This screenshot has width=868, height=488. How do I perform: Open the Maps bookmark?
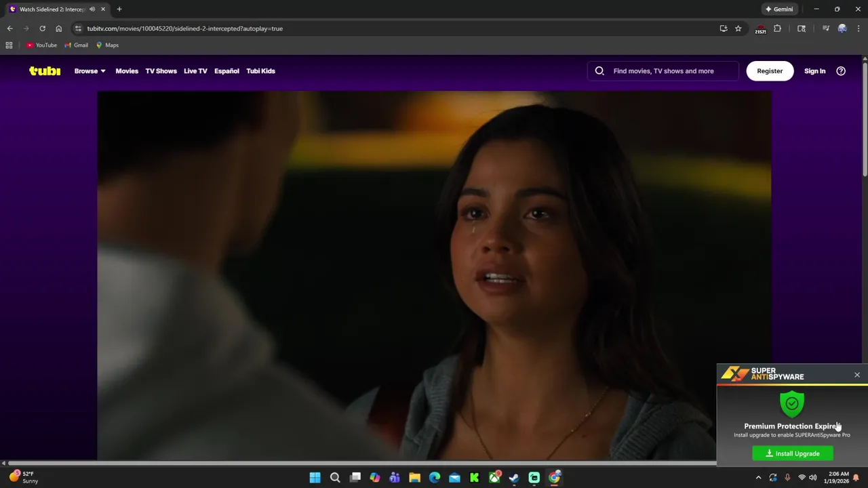pyautogui.click(x=107, y=45)
